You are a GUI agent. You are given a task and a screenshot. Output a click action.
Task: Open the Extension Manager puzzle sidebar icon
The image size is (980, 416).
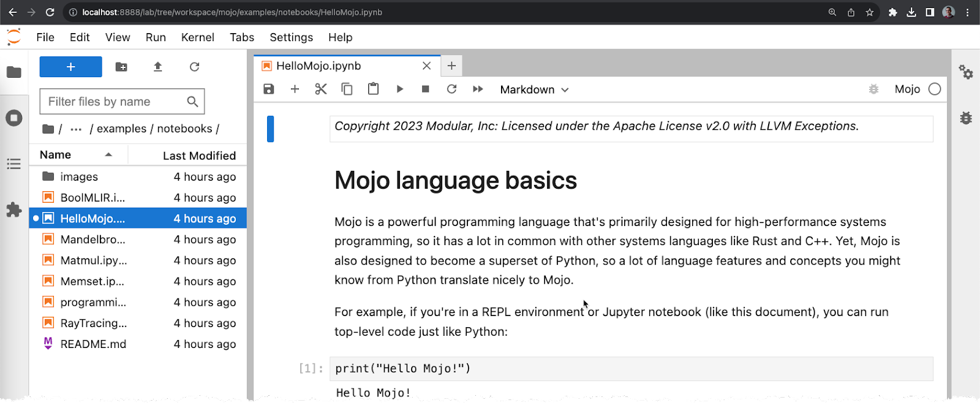(13, 210)
